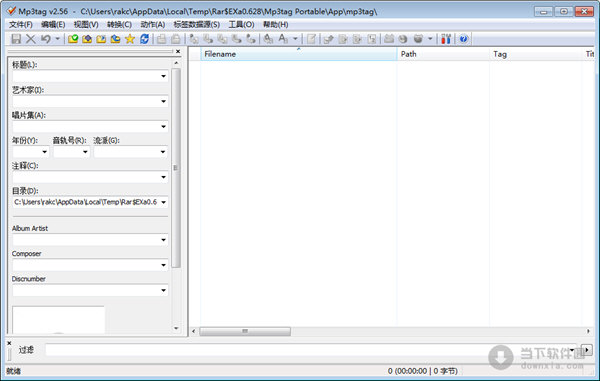Click the Filename to Tag converter icon

(208, 39)
